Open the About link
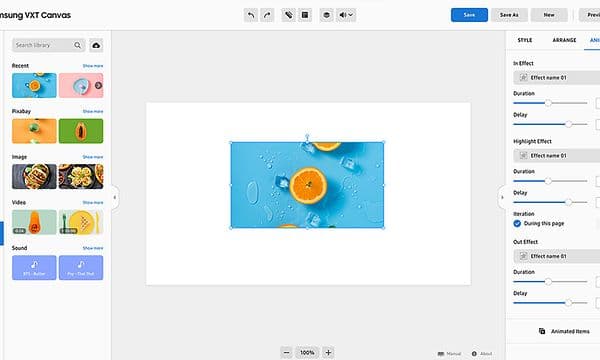 point(482,354)
